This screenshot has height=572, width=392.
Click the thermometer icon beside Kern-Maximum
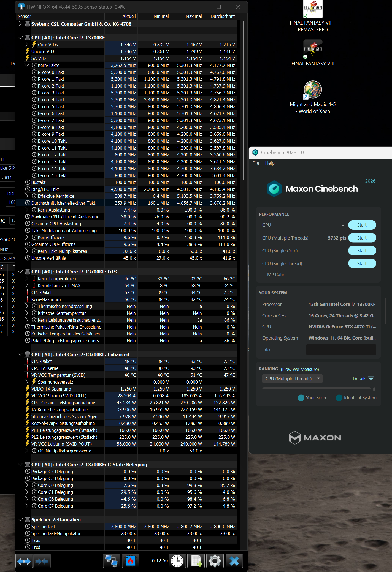tap(28, 299)
